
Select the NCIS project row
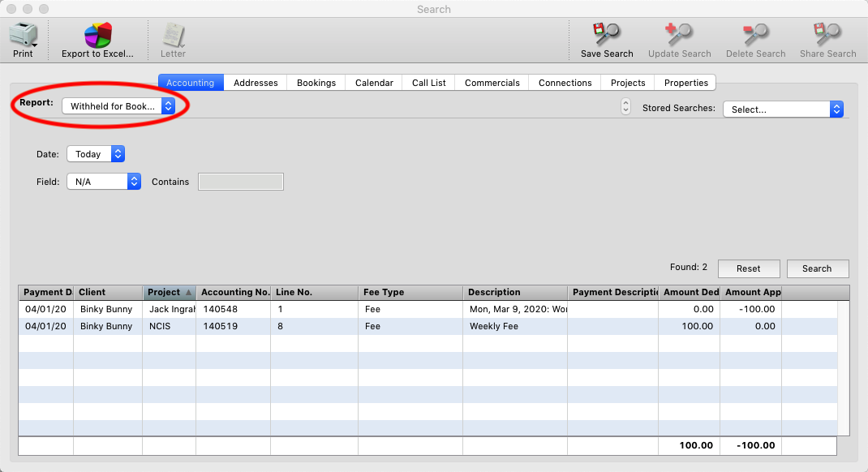point(428,326)
